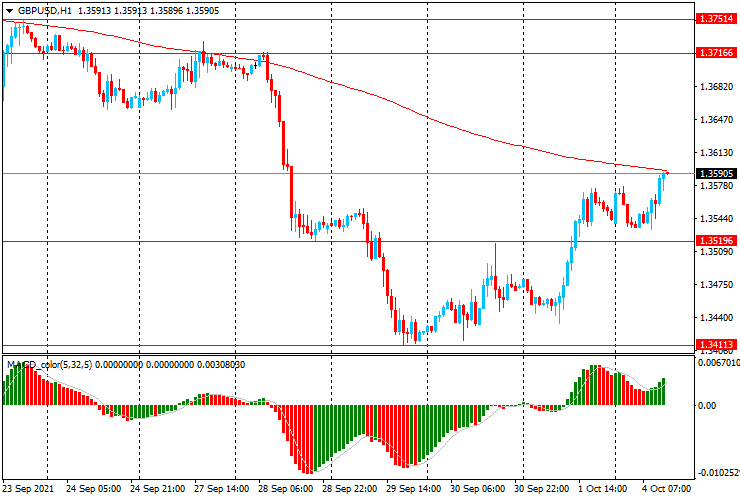This screenshot has width=740, height=500.
Task: Click the MACD scale top value 0.0067010
Action: point(719,363)
